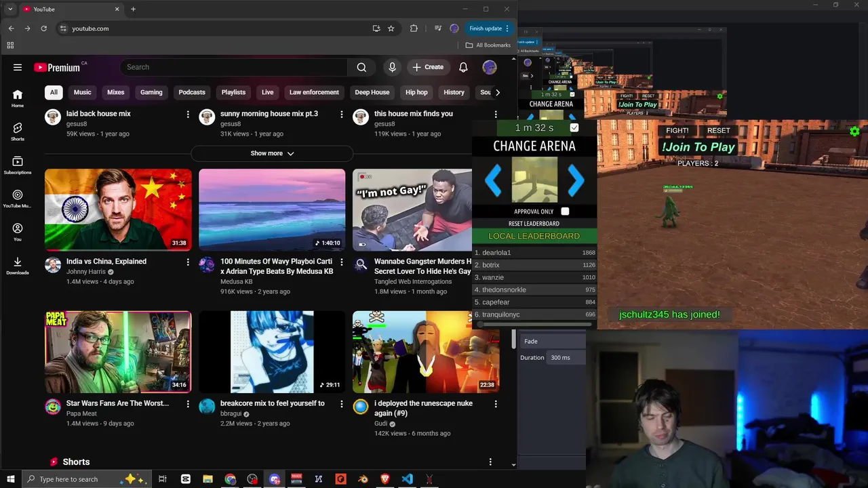Select the Mixes chip

pyautogui.click(x=116, y=92)
